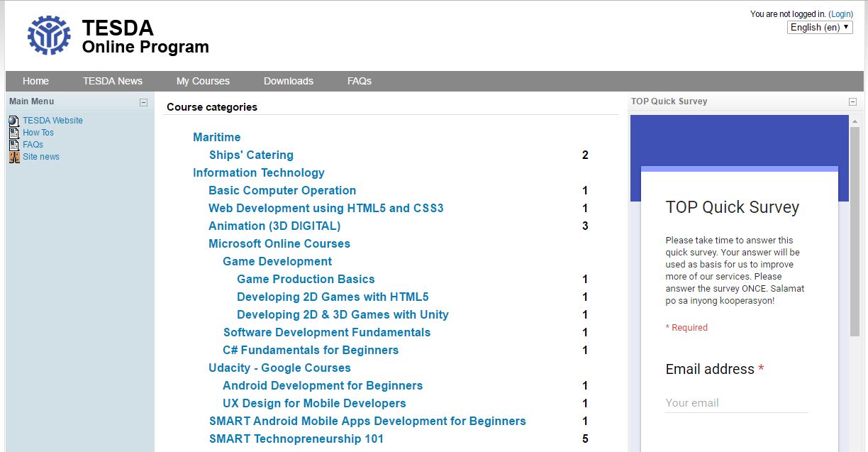
Task: Open Developing 2D & 3D Games with Unity
Action: click(343, 314)
